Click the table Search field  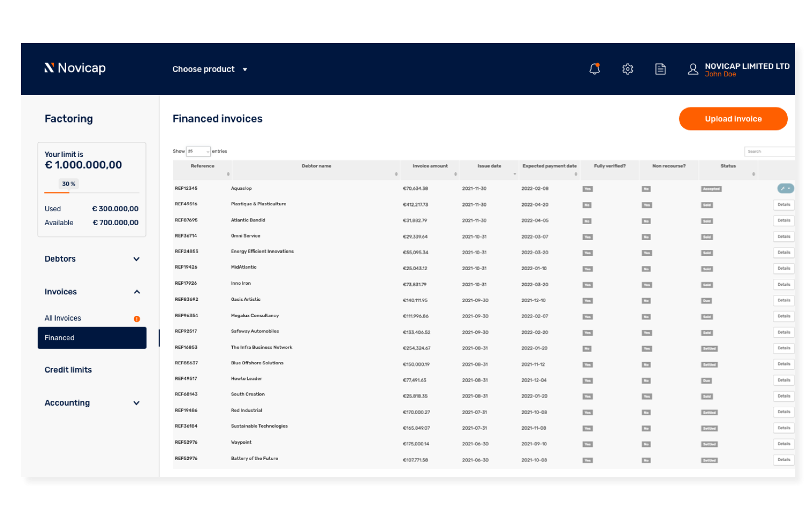pyautogui.click(x=770, y=152)
